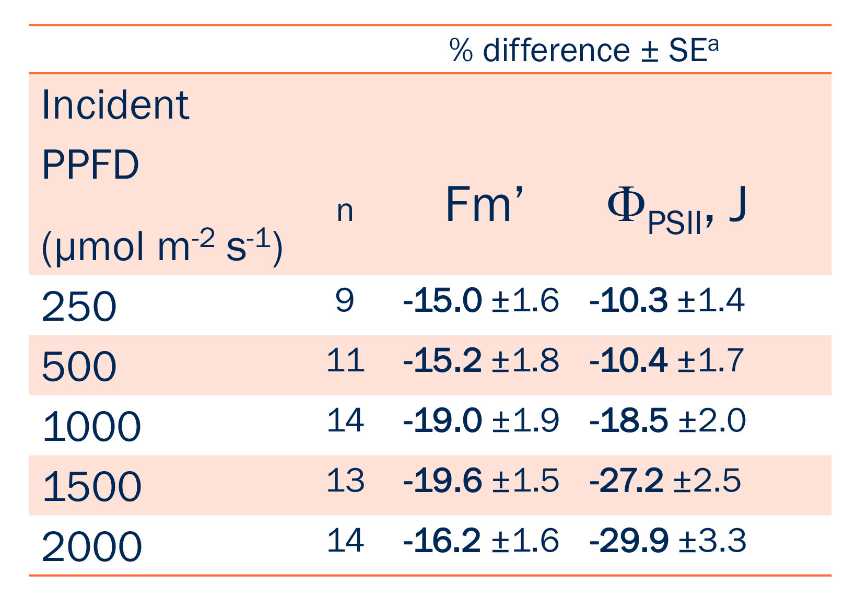Select the 1000 PPFD row label

point(91,426)
